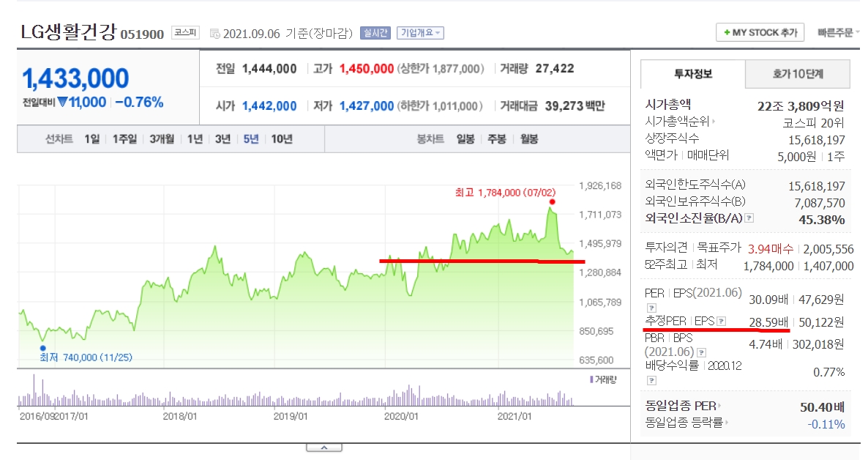This screenshot has width=868, height=460.
Task: Switch to the 호가10단계 tab
Action: [798, 74]
